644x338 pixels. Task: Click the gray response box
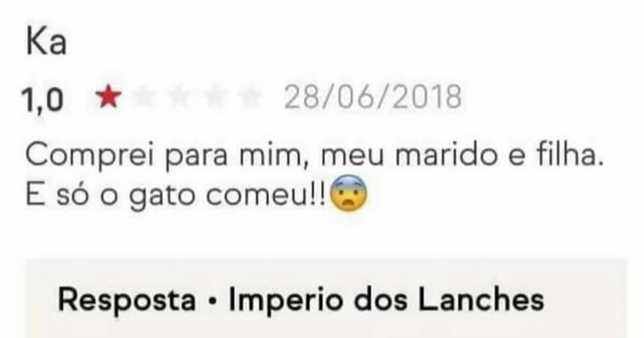pyautogui.click(x=326, y=298)
